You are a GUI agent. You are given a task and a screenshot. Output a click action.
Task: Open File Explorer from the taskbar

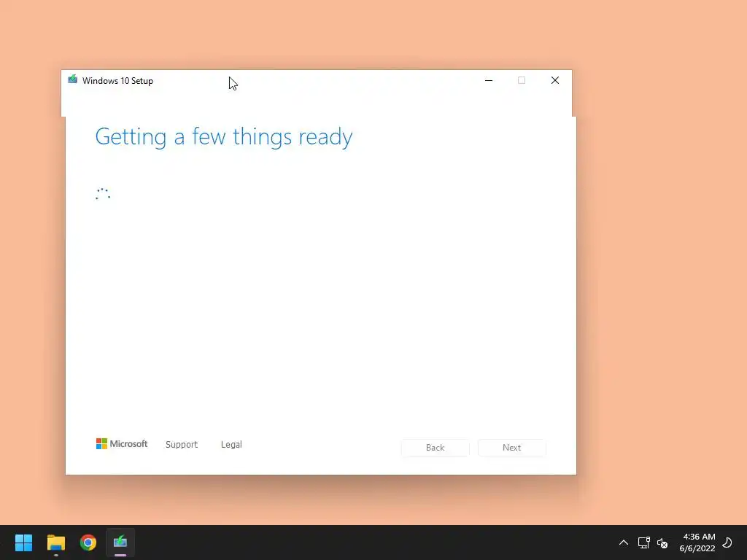[55, 542]
